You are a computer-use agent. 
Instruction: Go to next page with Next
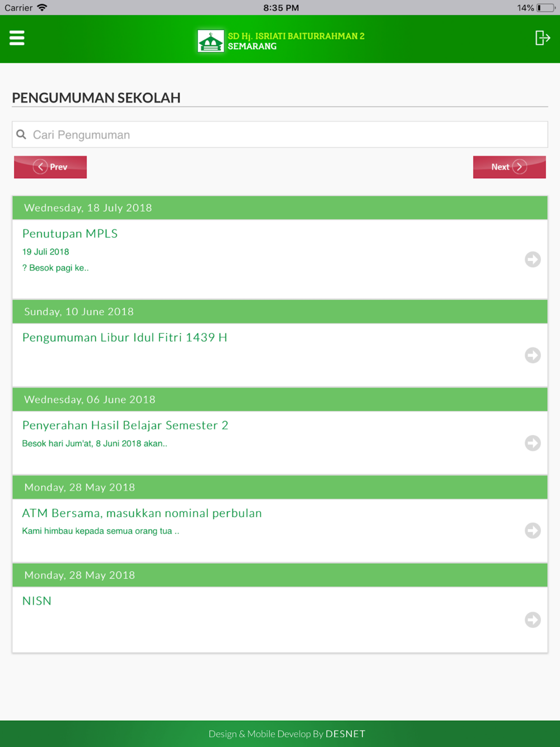[509, 167]
